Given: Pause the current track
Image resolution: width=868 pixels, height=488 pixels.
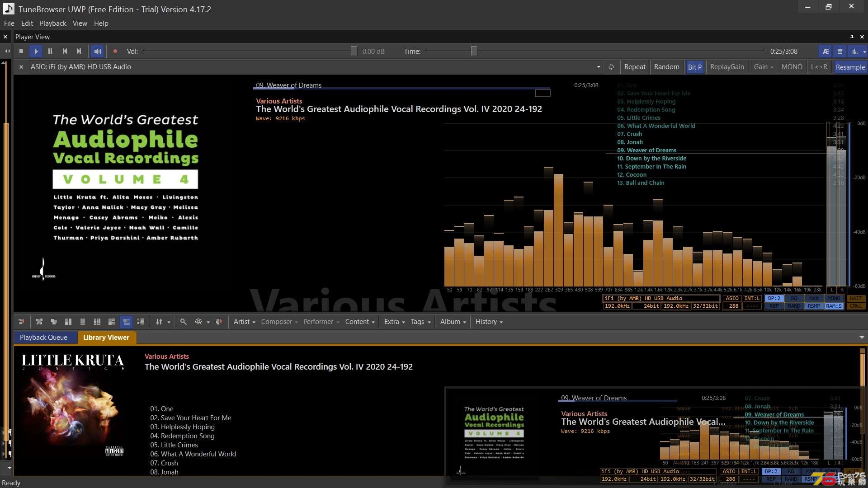Looking at the screenshot, I should click(50, 52).
